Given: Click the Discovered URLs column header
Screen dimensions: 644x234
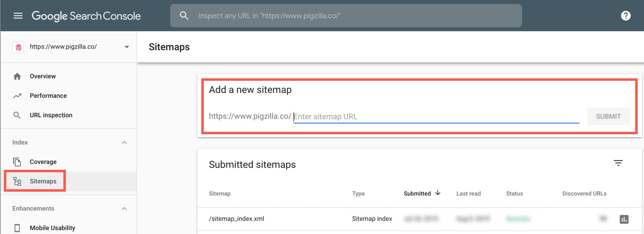Looking at the screenshot, I should (x=584, y=194).
